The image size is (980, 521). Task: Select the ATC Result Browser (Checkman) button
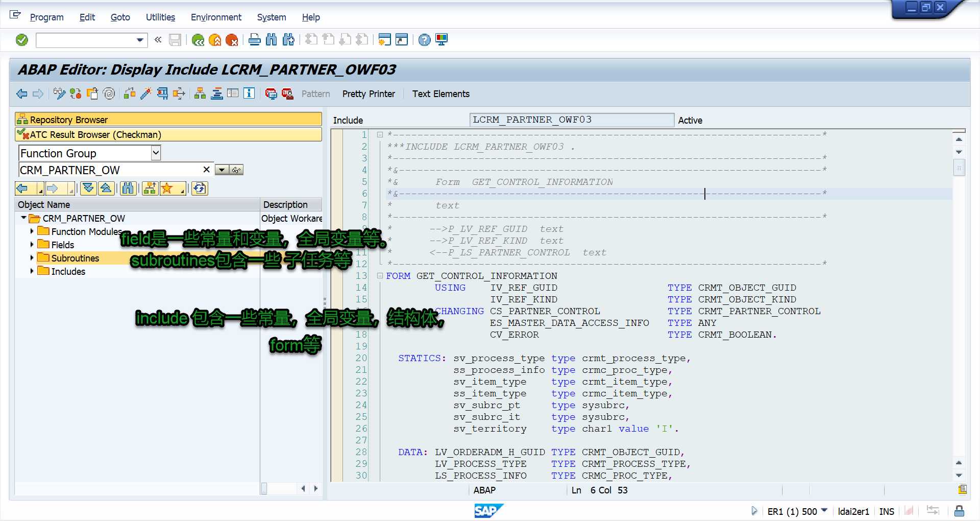pyautogui.click(x=168, y=134)
